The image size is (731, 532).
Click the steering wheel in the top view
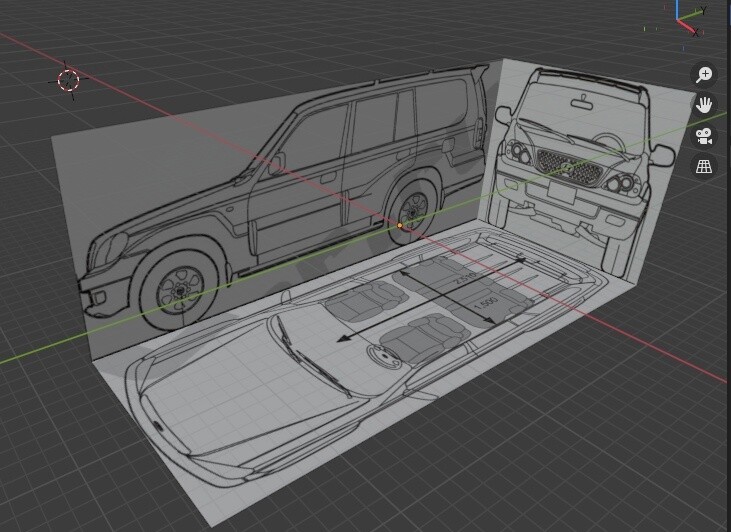385,355
